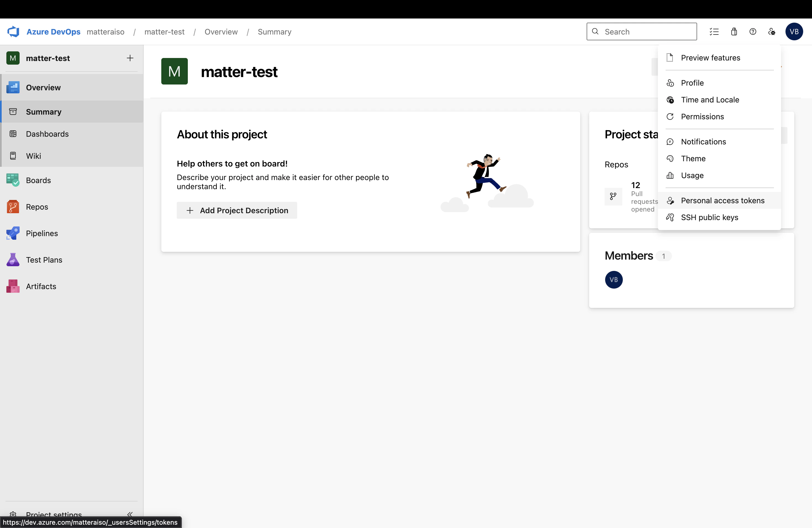Open Pipelines using its rocket icon
Image resolution: width=812 pixels, height=528 pixels.
tap(13, 233)
